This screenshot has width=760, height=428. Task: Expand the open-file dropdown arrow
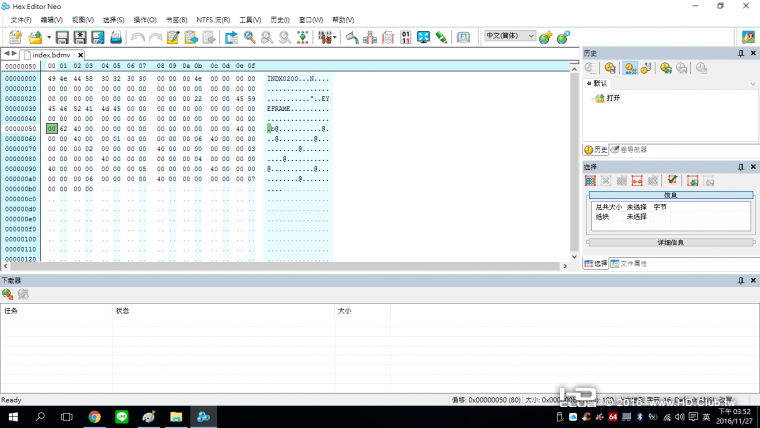coord(49,37)
